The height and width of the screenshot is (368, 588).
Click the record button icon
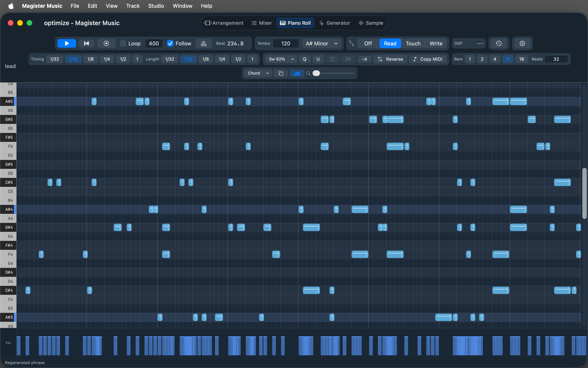click(x=106, y=43)
